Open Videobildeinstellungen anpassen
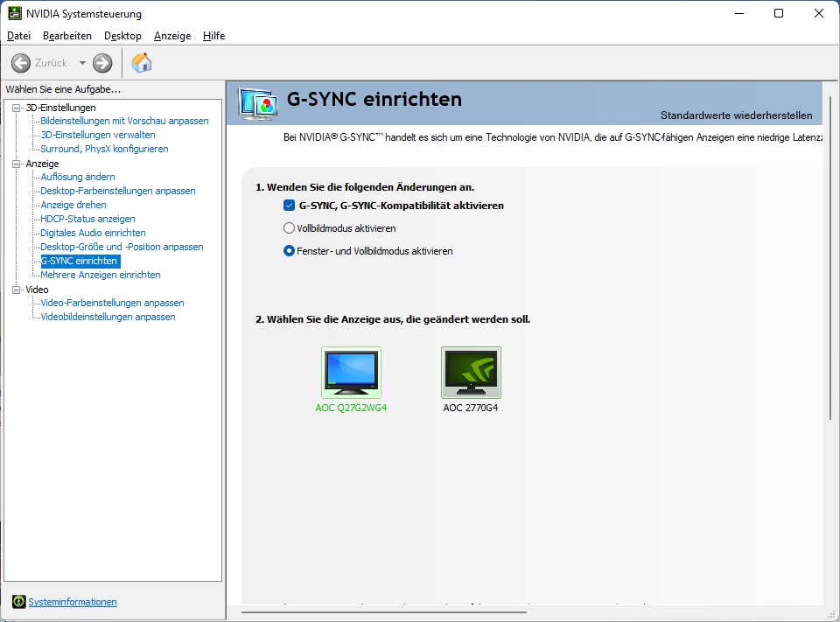This screenshot has width=840, height=622. click(108, 317)
